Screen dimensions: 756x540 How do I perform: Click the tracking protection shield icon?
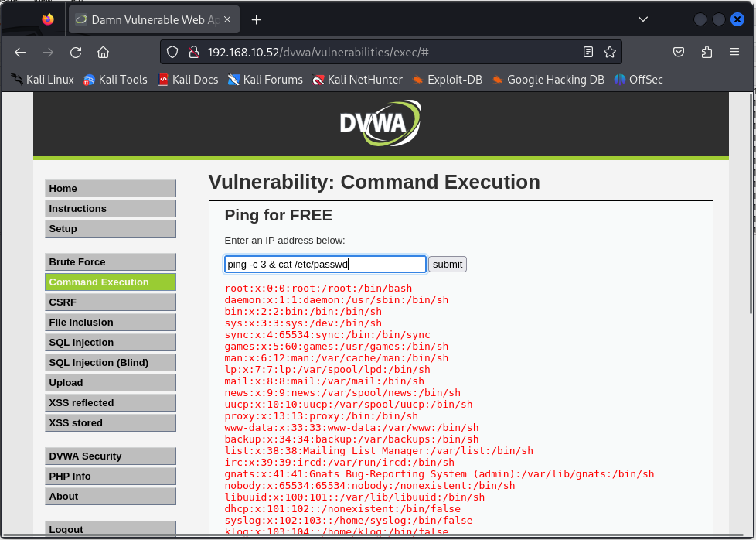(172, 52)
